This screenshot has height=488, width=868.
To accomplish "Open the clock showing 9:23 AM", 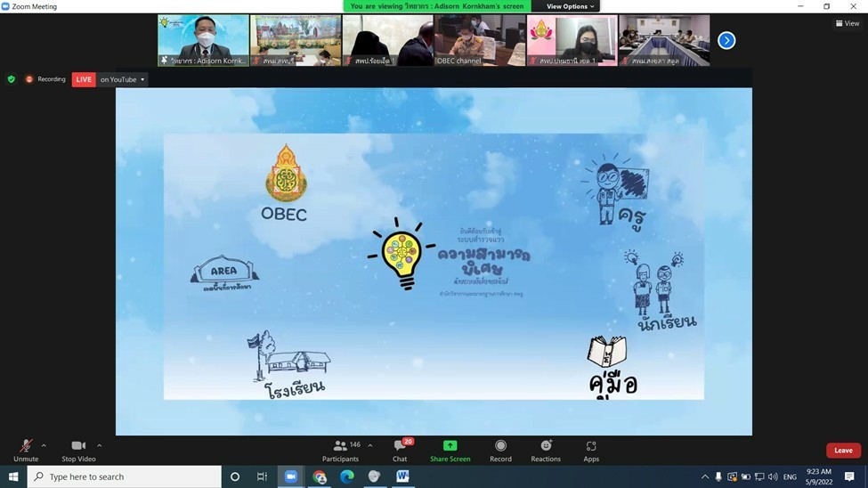I will point(819,476).
